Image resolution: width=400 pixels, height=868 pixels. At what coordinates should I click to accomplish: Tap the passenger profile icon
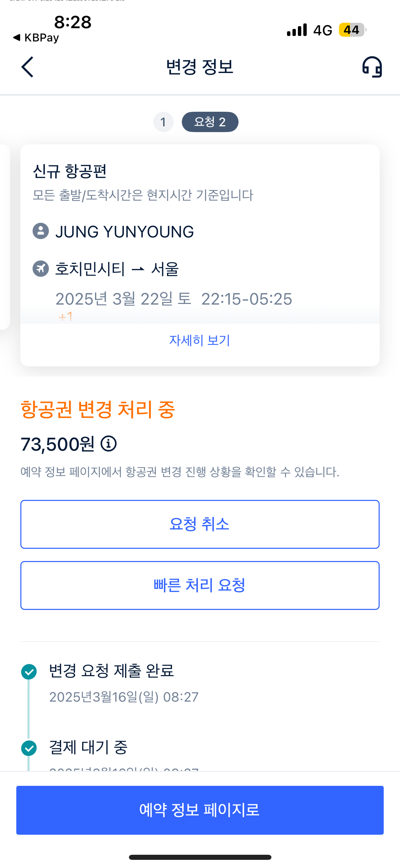click(x=41, y=231)
